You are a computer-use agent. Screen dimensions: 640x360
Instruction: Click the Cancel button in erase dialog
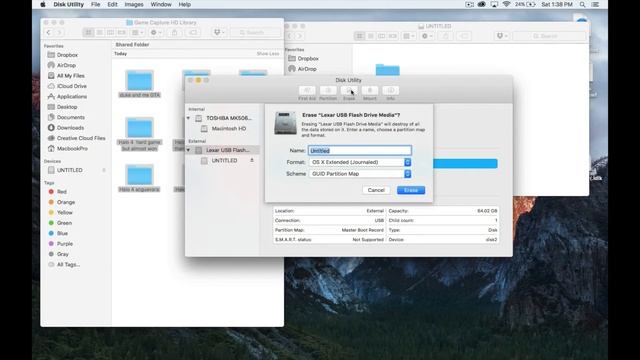click(376, 190)
